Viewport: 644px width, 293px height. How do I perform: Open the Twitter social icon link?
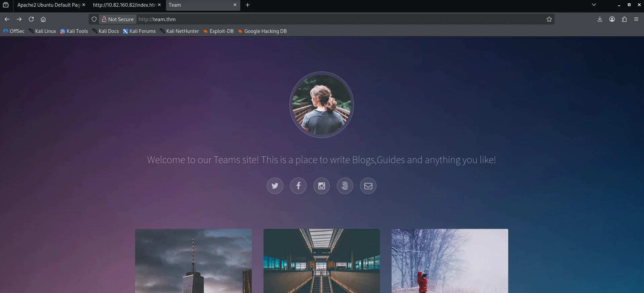coord(275,186)
